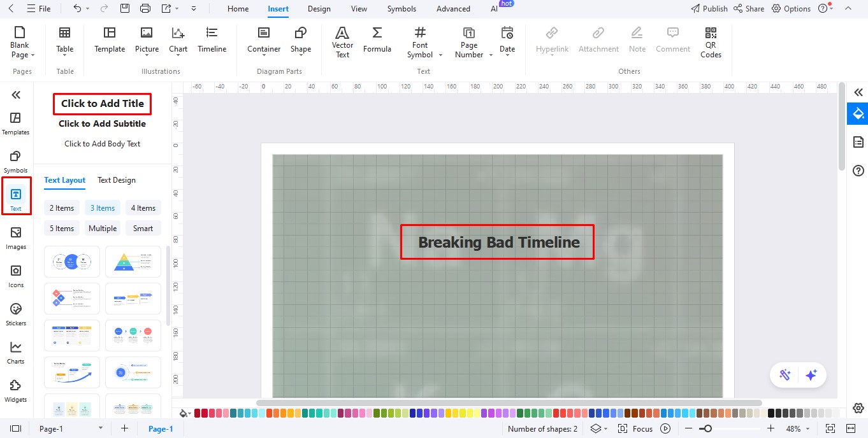Click the Publish button
The image size is (868, 438).
(x=709, y=8)
